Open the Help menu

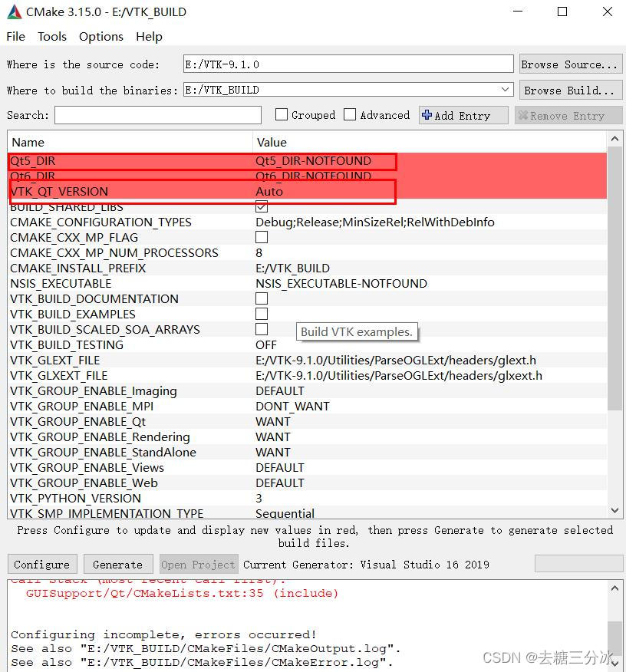pos(149,37)
